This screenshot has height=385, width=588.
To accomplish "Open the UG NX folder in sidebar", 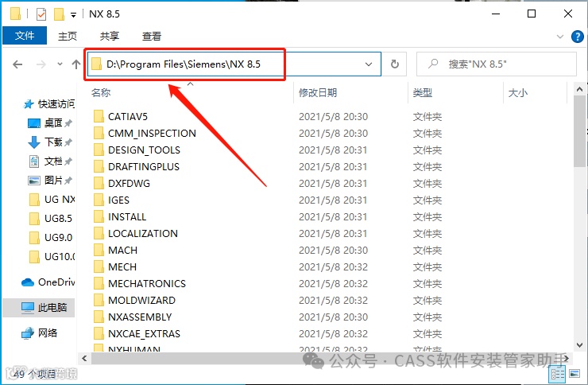I will pyautogui.click(x=52, y=199).
